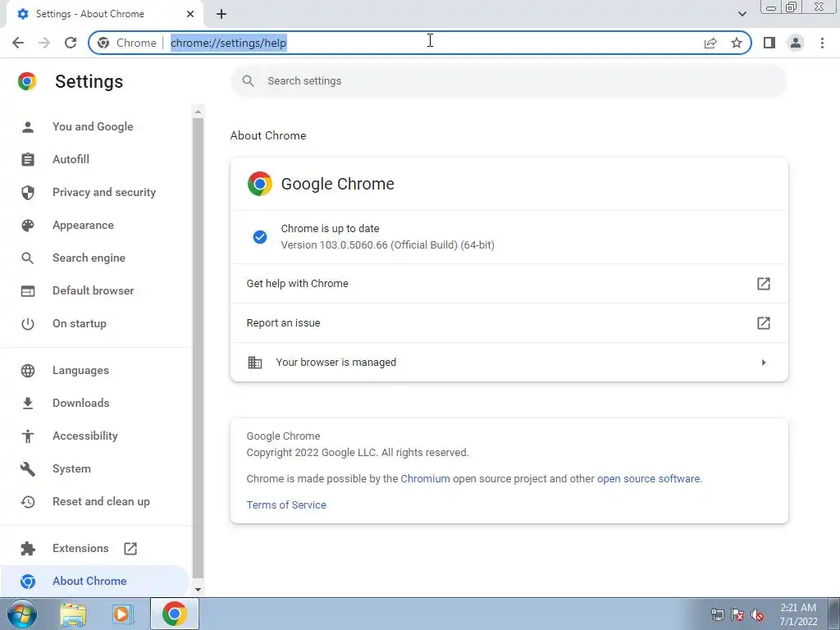Image resolution: width=840 pixels, height=630 pixels.
Task: Click the sidebar scrollbar up arrow
Action: pyautogui.click(x=198, y=112)
